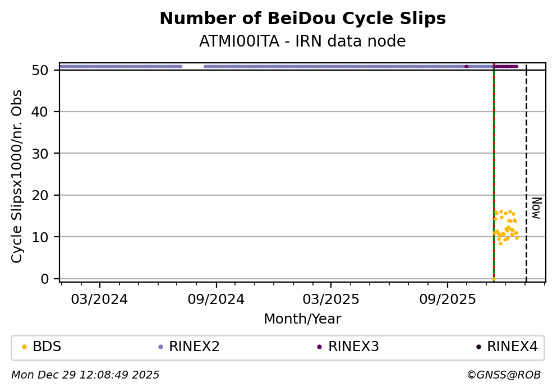Image resolution: width=557 pixels, height=392 pixels.
Task: Click the timestamp 'Mon Dec 29 12:08:49 2025'
Action: [x=85, y=375]
